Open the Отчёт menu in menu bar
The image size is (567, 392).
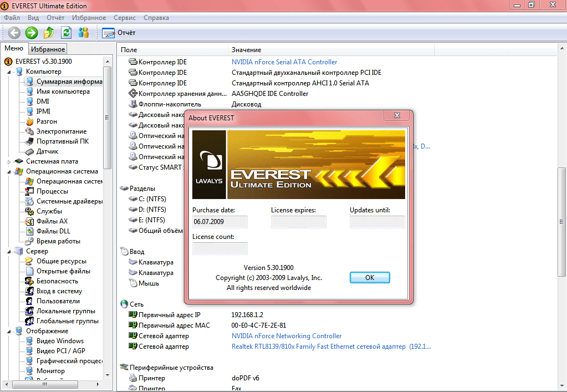55,18
